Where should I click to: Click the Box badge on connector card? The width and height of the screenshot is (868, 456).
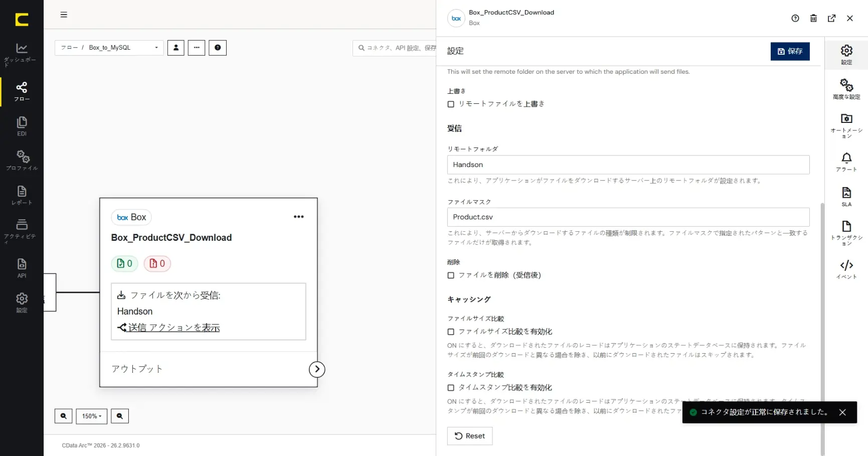coord(131,217)
